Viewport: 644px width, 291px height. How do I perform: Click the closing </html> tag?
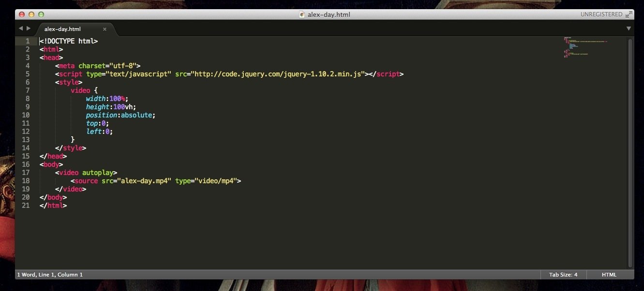point(53,205)
